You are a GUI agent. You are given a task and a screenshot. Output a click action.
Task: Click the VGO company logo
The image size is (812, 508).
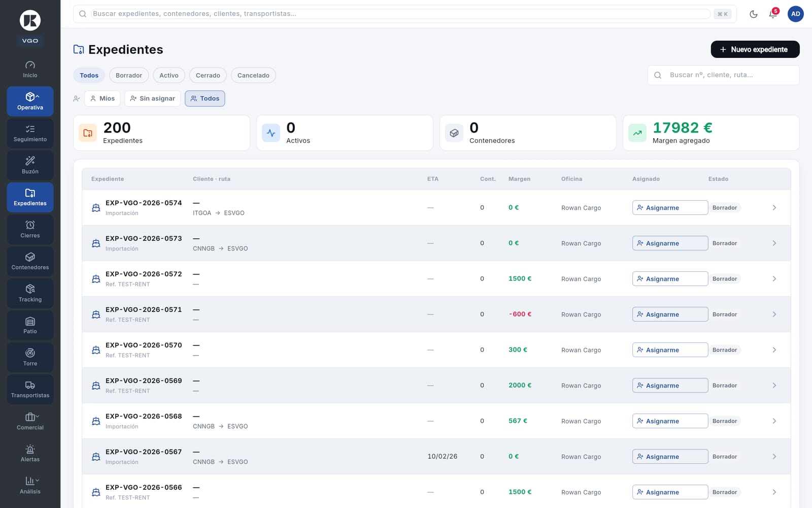[x=30, y=20]
